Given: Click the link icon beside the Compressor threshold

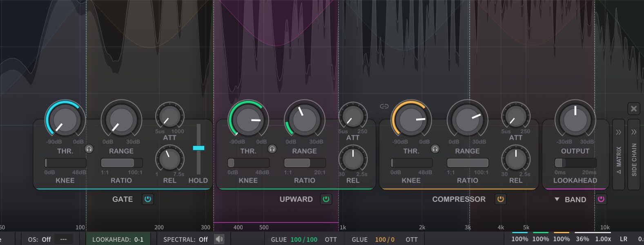Looking at the screenshot, I should pos(384,106).
